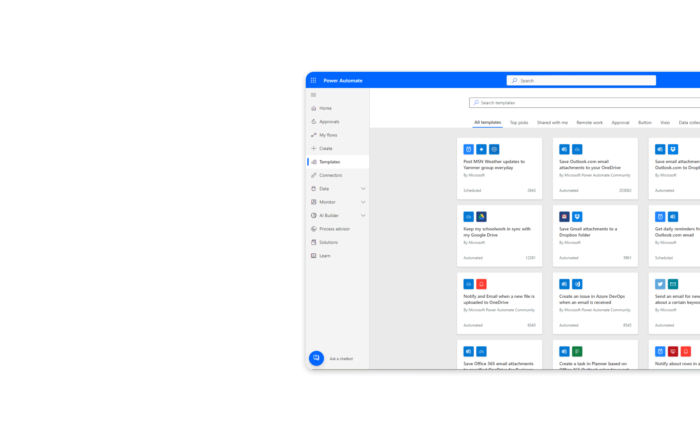Open the blue Ask a chatbot bubble
Viewport: 700px width, 441px height.
click(x=316, y=358)
